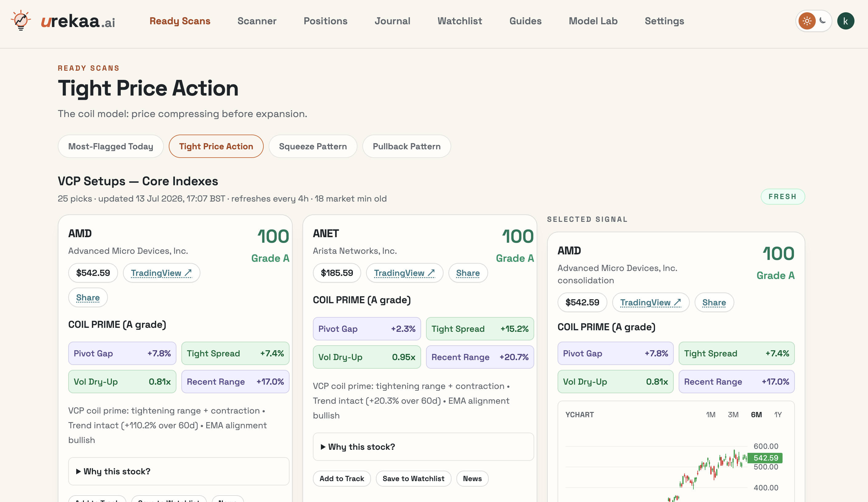This screenshot has width=868, height=502.
Task: Open TradingView link on the AMD list card
Action: pos(162,273)
